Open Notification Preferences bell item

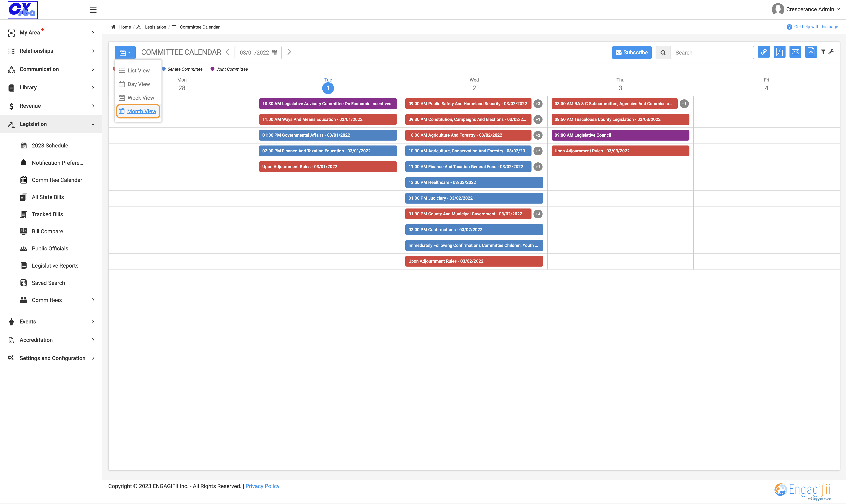[x=52, y=163]
